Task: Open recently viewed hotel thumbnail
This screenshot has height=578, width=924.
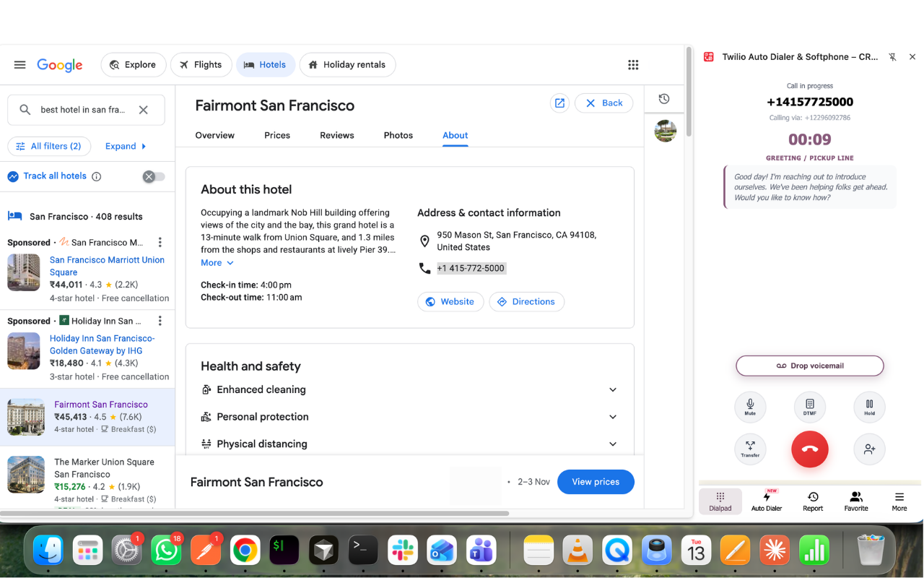Action: point(665,131)
